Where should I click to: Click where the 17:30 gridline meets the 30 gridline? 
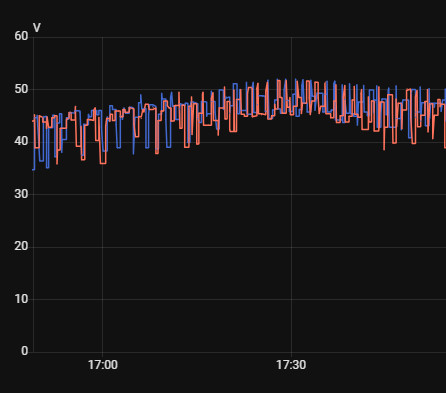tap(292, 194)
